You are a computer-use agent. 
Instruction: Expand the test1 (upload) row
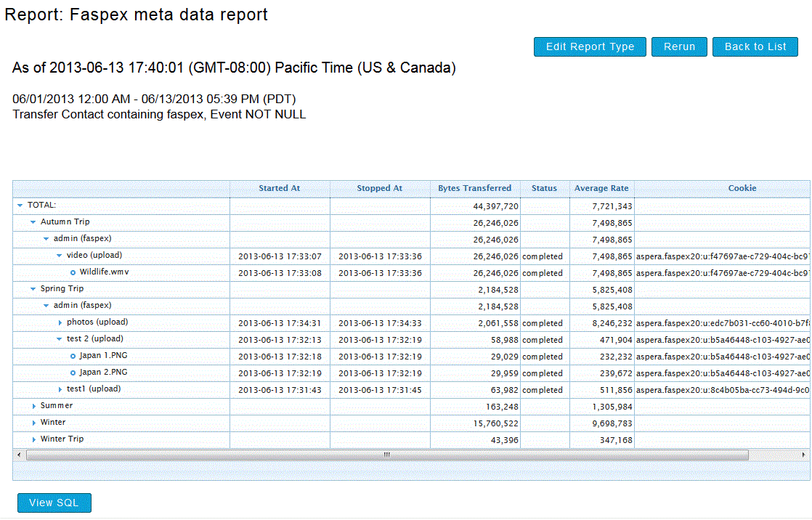pos(60,389)
